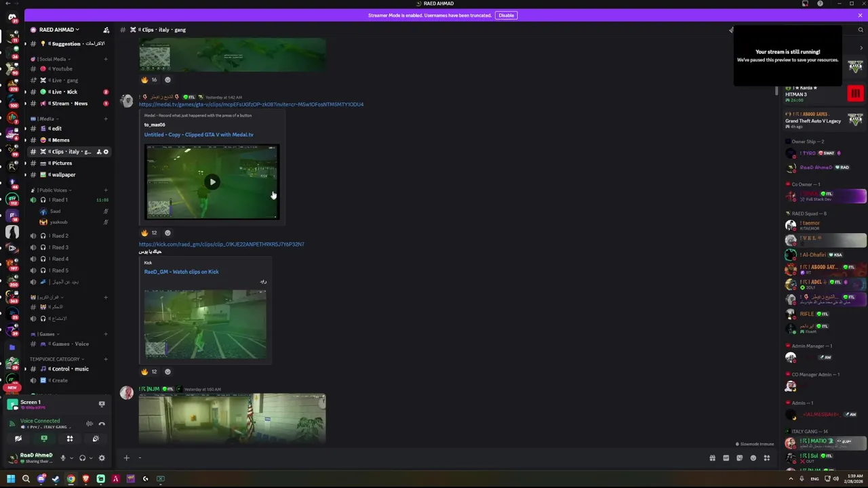Mute the microphone in user panel

(63, 458)
